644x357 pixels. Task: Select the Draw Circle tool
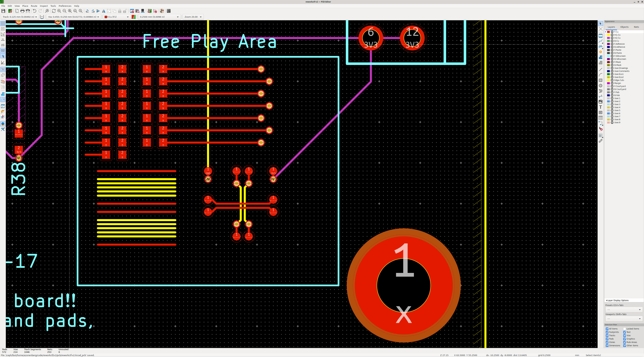coord(601,86)
